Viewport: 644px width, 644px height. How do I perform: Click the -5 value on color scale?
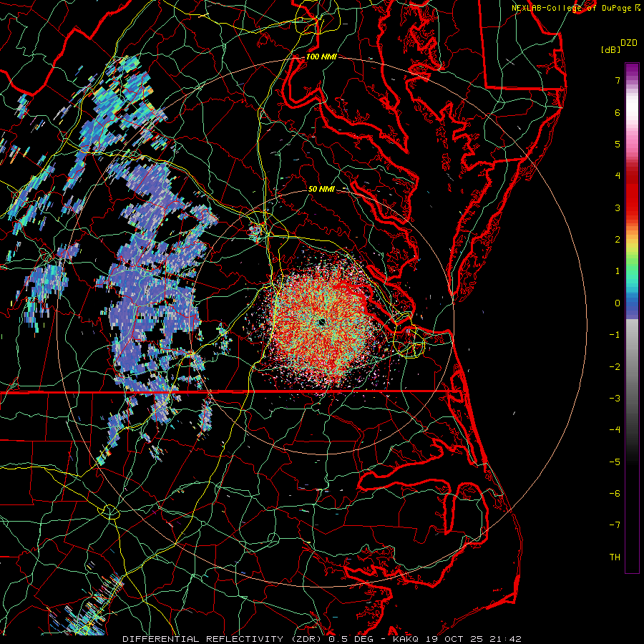coord(615,462)
